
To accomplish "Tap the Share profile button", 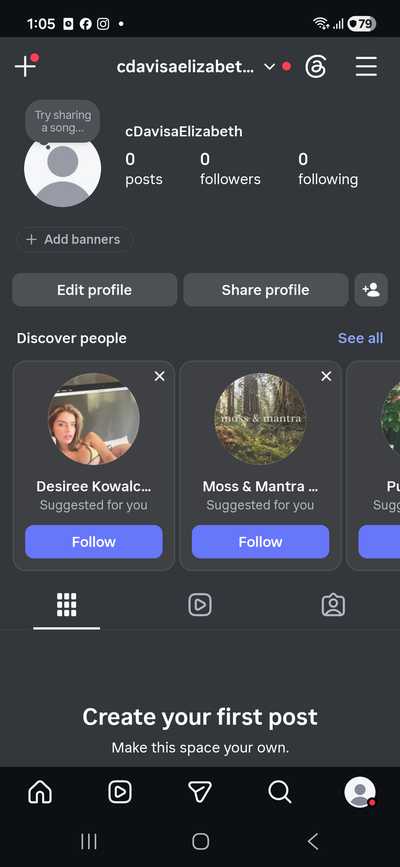I will click(266, 290).
